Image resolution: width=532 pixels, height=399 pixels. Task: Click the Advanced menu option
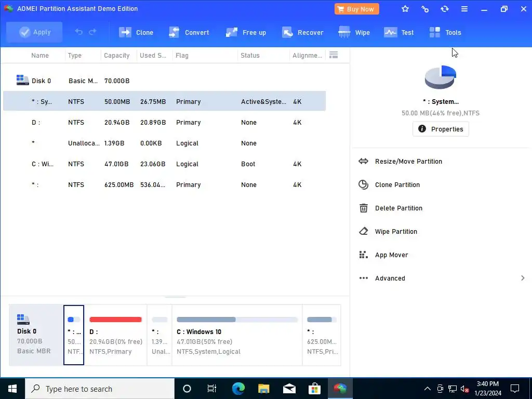point(390,278)
